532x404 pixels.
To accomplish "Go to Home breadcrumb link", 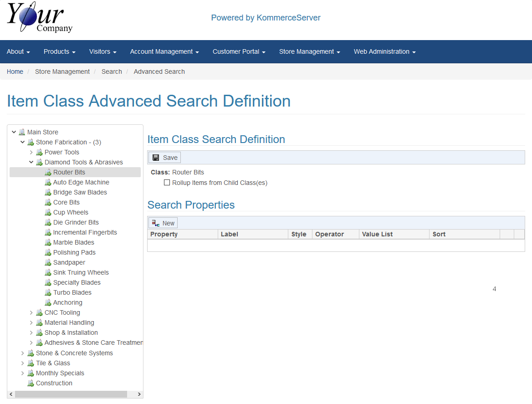I will pyautogui.click(x=15, y=72).
